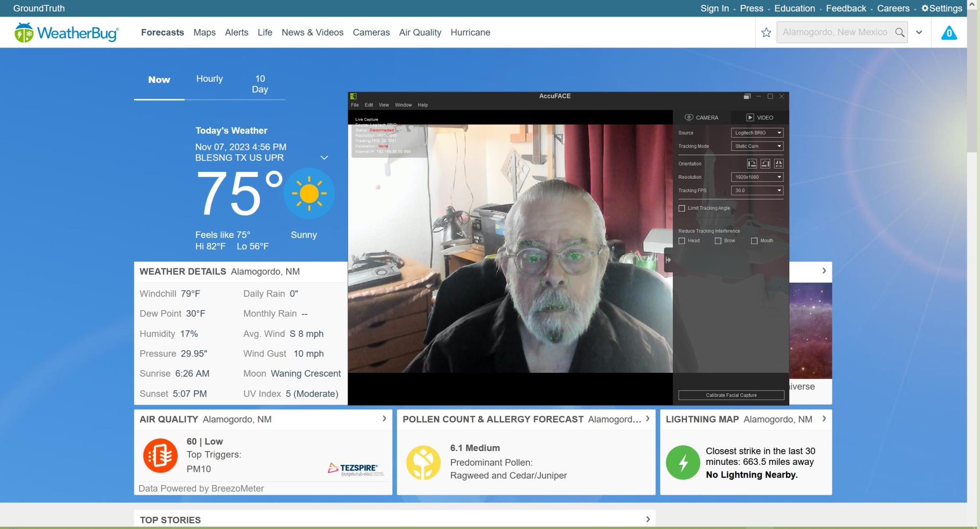
Task: Check the Mouth interference checkbox
Action: (754, 240)
